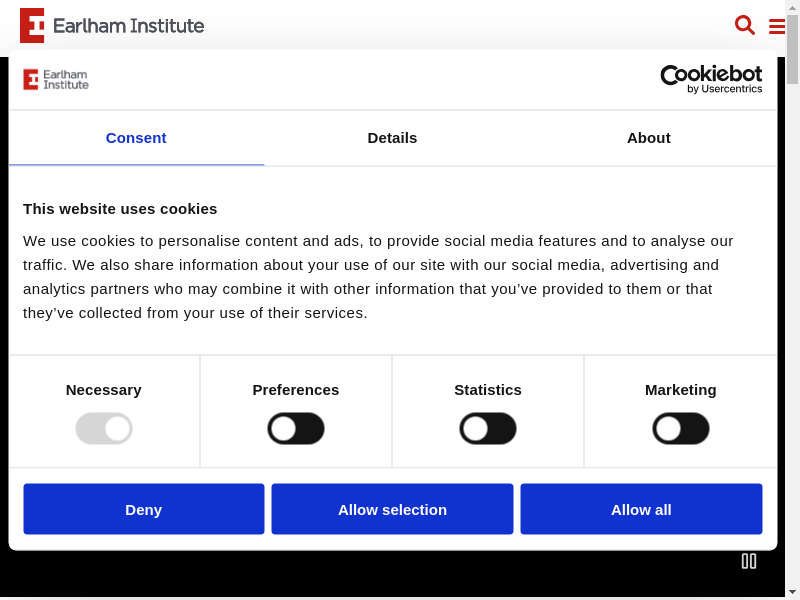Click the Cookiebot by Usercentrics logo
The width and height of the screenshot is (800, 600).
pyautogui.click(x=711, y=79)
